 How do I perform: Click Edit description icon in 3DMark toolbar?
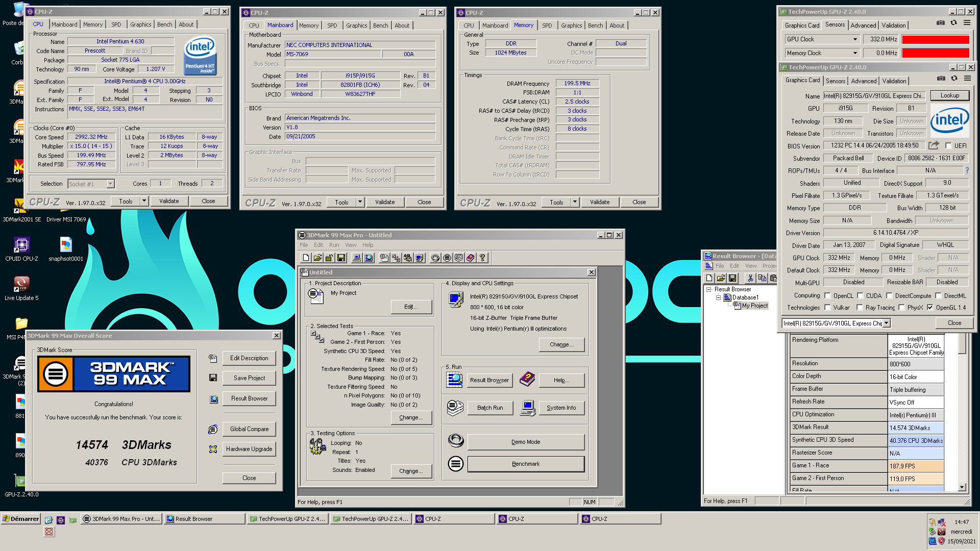pyautogui.click(x=384, y=258)
